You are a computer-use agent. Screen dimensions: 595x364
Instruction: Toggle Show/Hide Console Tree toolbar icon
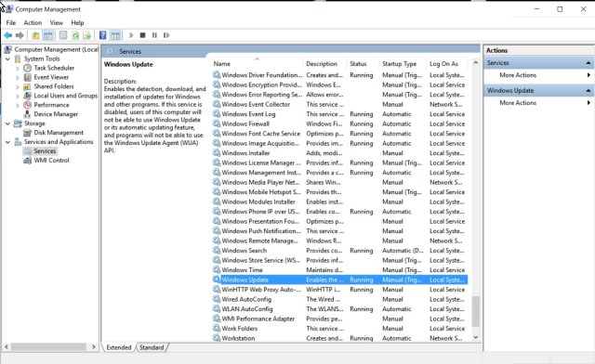47,35
